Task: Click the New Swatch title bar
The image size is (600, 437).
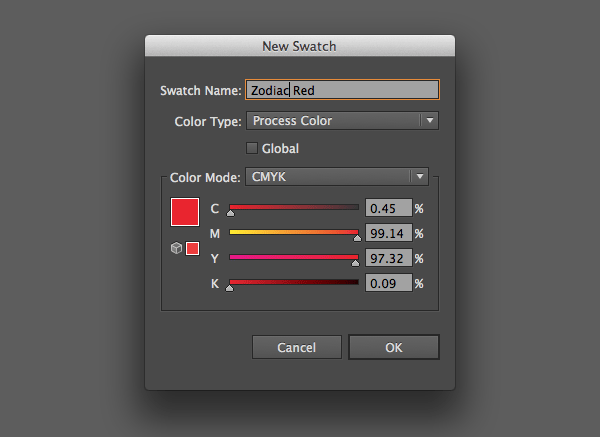Action: 300,46
